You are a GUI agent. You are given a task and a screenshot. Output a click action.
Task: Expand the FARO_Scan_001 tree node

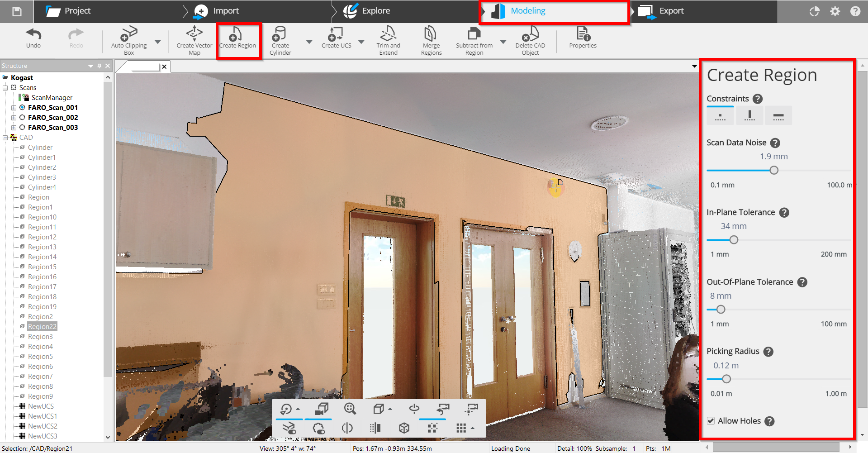click(x=14, y=108)
